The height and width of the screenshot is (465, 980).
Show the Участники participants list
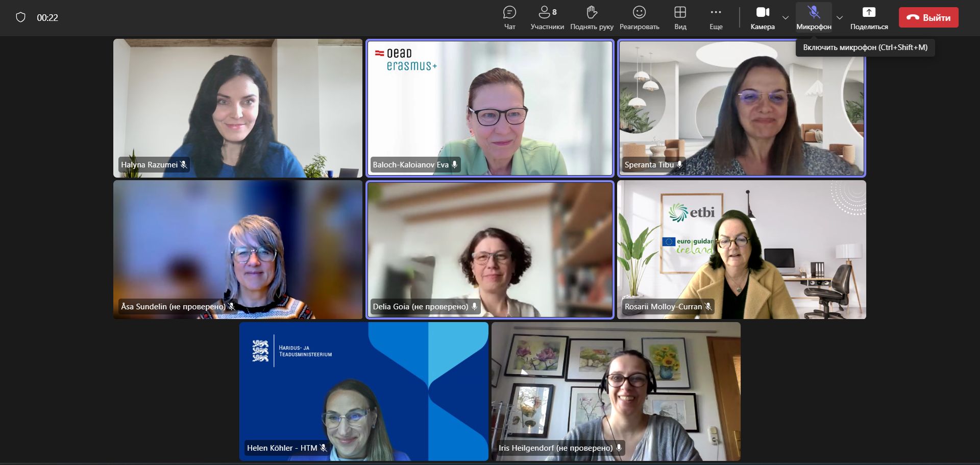[547, 17]
